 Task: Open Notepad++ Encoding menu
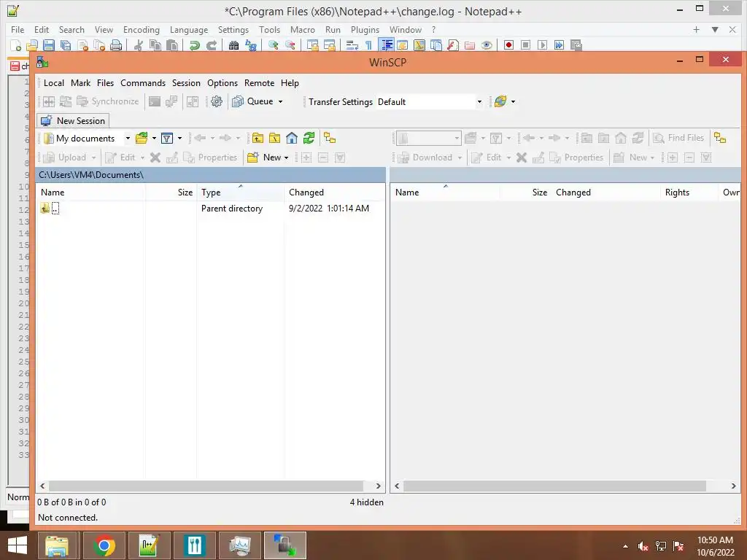coord(142,29)
